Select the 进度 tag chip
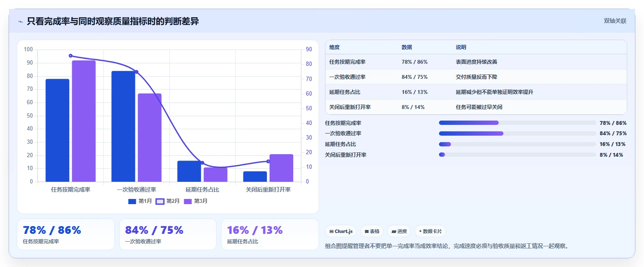 (x=399, y=231)
